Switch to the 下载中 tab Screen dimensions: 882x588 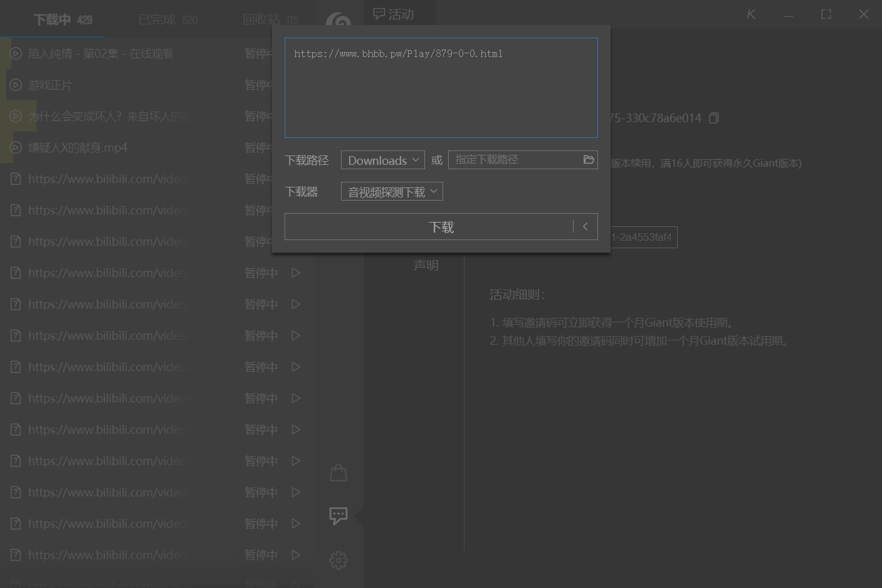(x=63, y=19)
